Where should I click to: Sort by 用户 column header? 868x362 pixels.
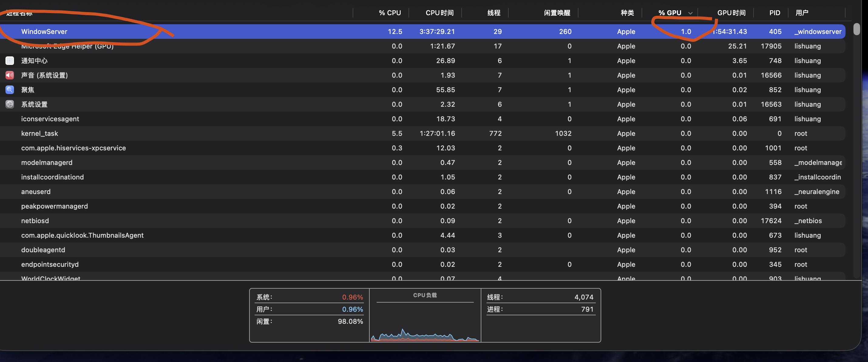(x=802, y=13)
